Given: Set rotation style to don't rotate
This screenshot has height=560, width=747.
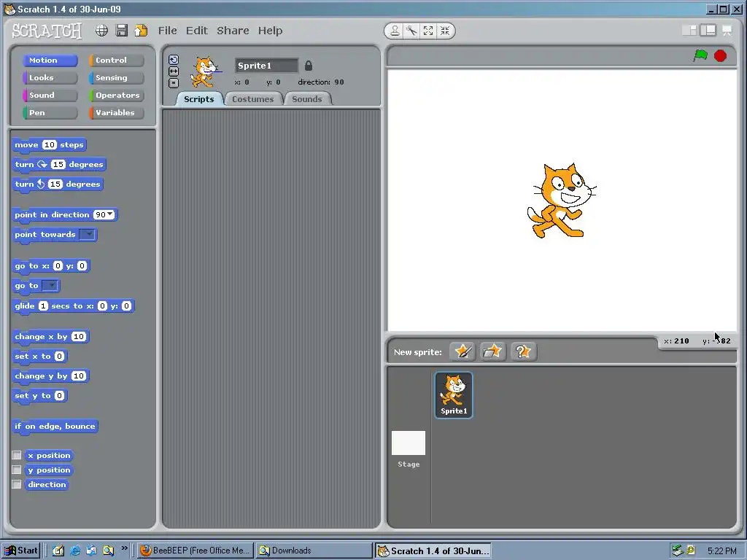Looking at the screenshot, I should click(x=174, y=83).
